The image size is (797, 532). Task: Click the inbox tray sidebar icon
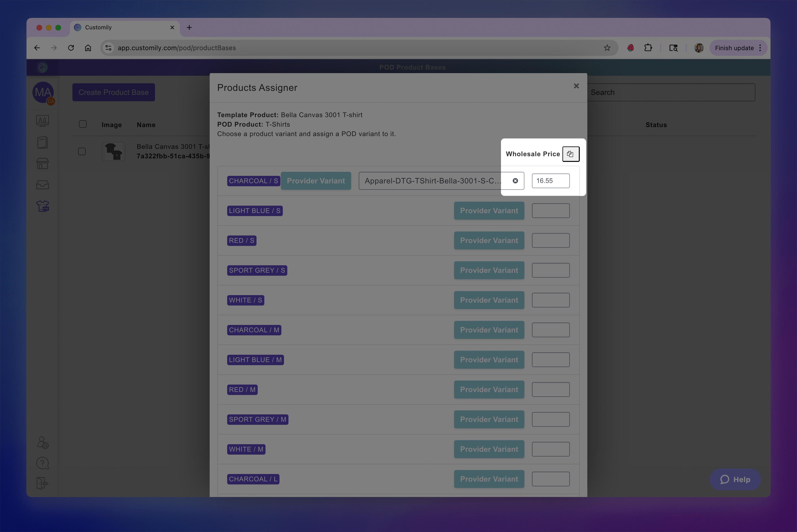coord(42,185)
